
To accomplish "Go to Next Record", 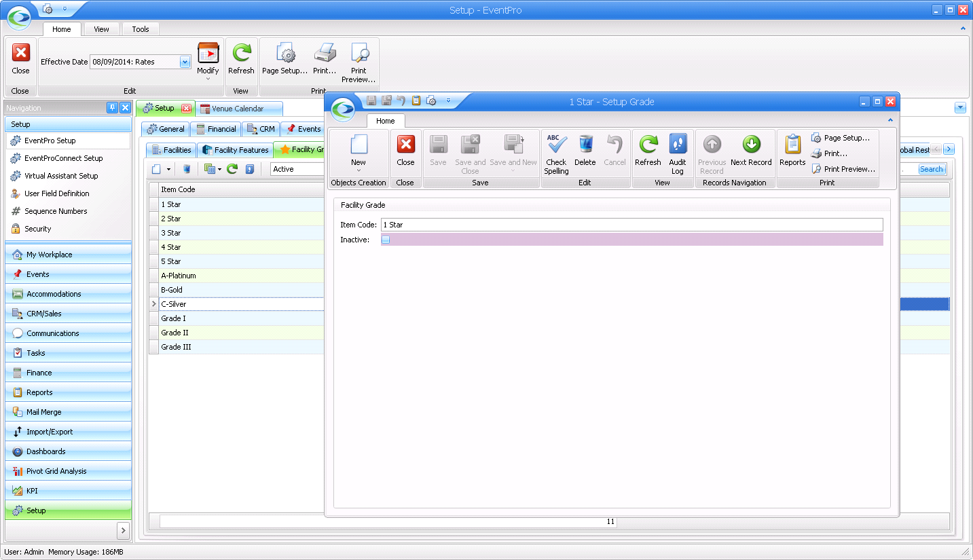I will pos(751,150).
